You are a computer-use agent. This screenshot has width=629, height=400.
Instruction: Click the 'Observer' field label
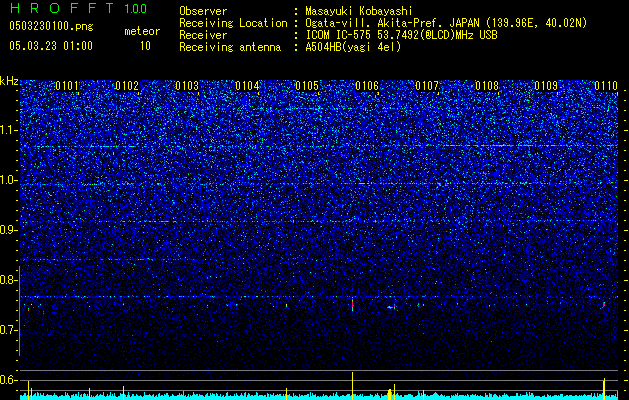[203, 11]
